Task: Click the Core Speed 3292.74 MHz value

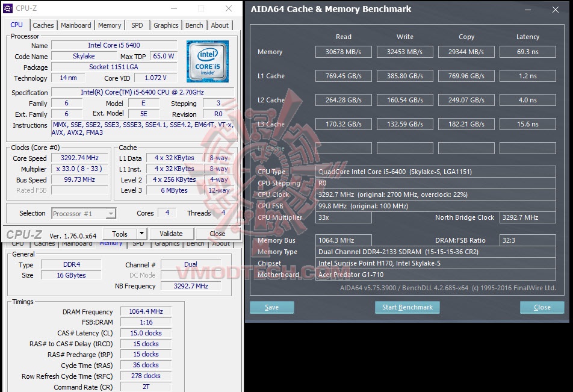Action: (x=79, y=158)
